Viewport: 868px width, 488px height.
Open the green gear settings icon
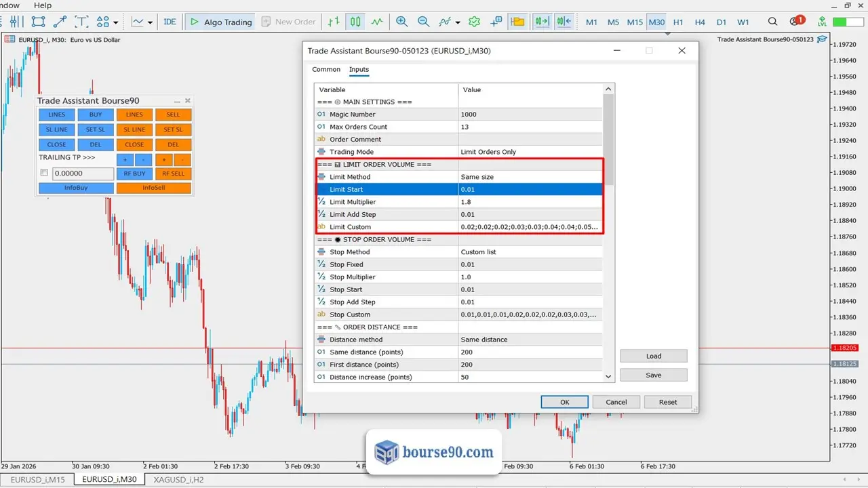pos(475,22)
